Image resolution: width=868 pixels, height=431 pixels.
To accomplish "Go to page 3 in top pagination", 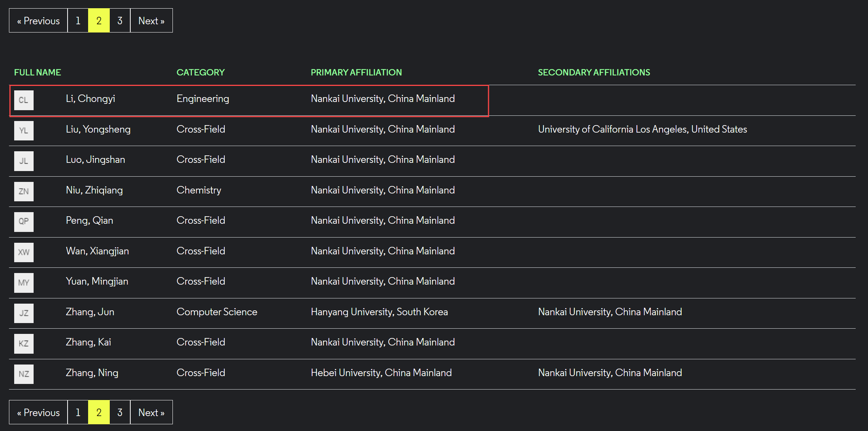I will 120,21.
